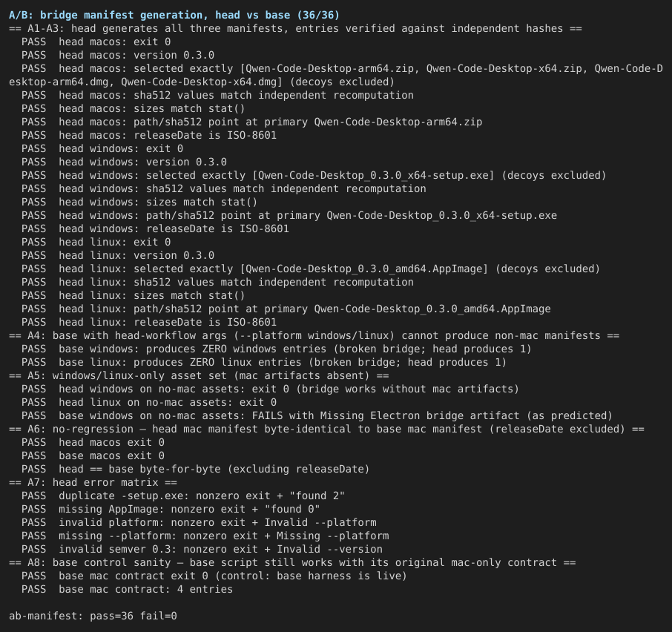The width and height of the screenshot is (672, 632).
Task: Select the A1-A3 section header line
Action: [x=295, y=29]
